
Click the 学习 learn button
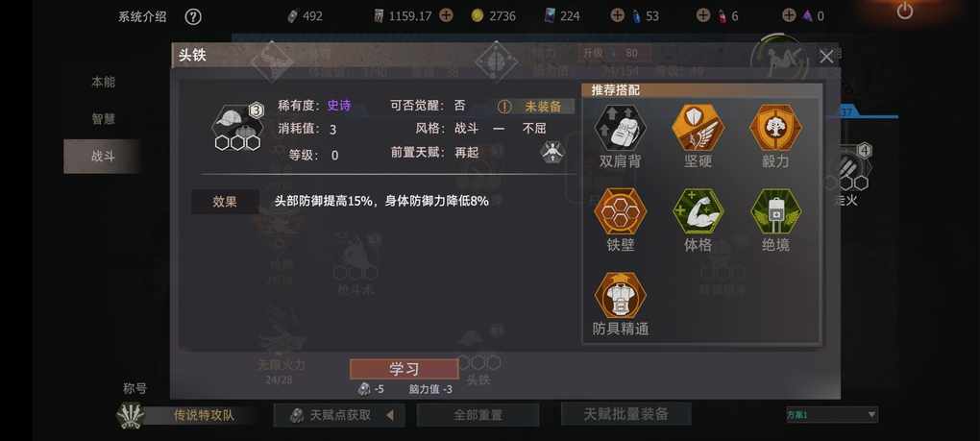(404, 369)
